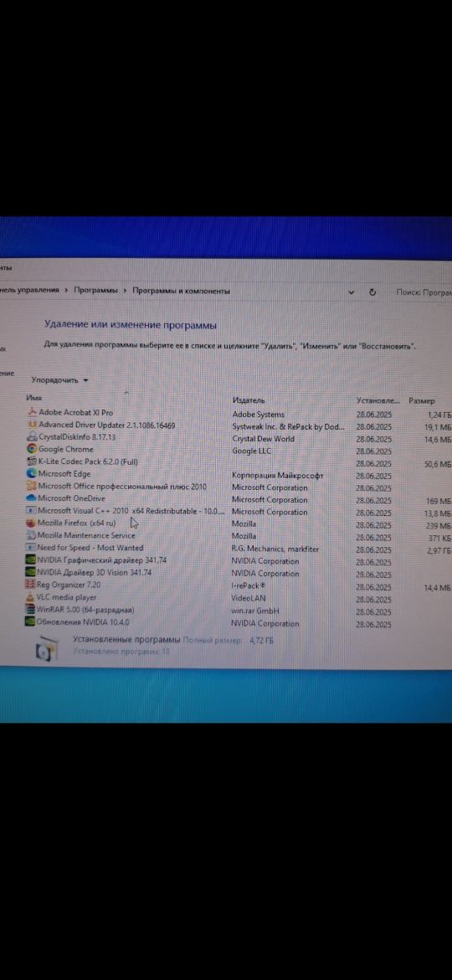
Task: Click the Установленные программы summary icon
Action: click(45, 647)
